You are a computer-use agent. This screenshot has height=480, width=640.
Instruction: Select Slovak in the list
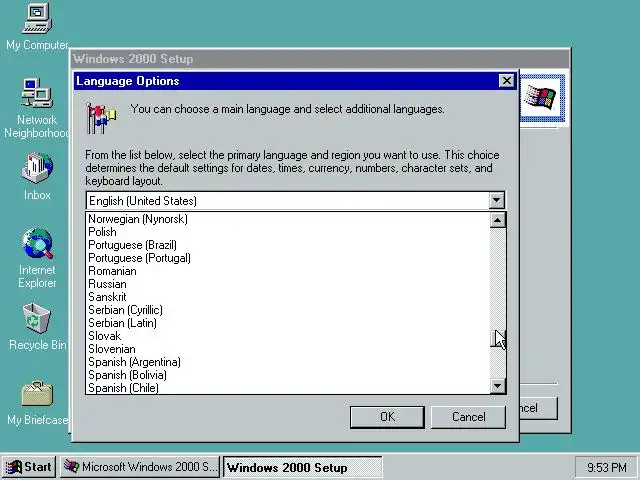288,336
